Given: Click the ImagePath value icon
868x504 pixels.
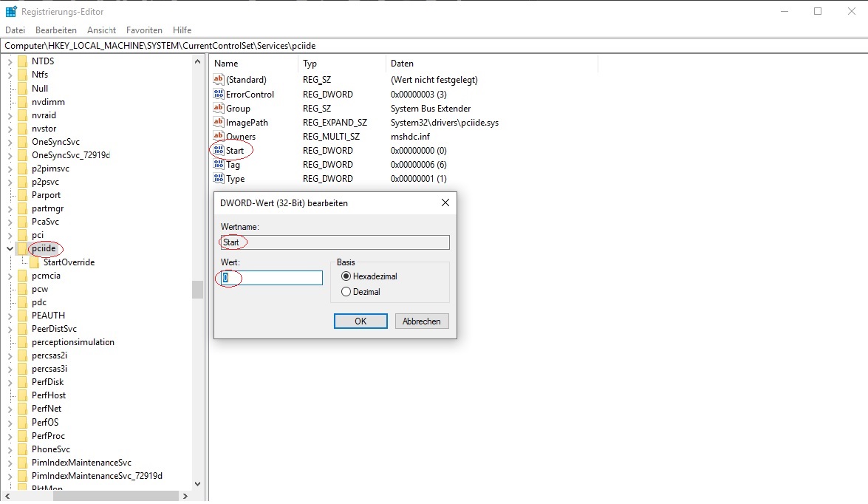Looking at the screenshot, I should coord(219,122).
